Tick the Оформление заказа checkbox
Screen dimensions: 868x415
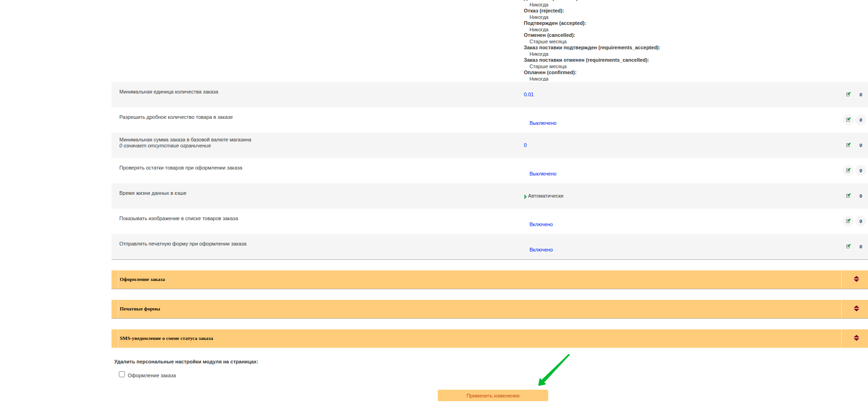(x=122, y=374)
